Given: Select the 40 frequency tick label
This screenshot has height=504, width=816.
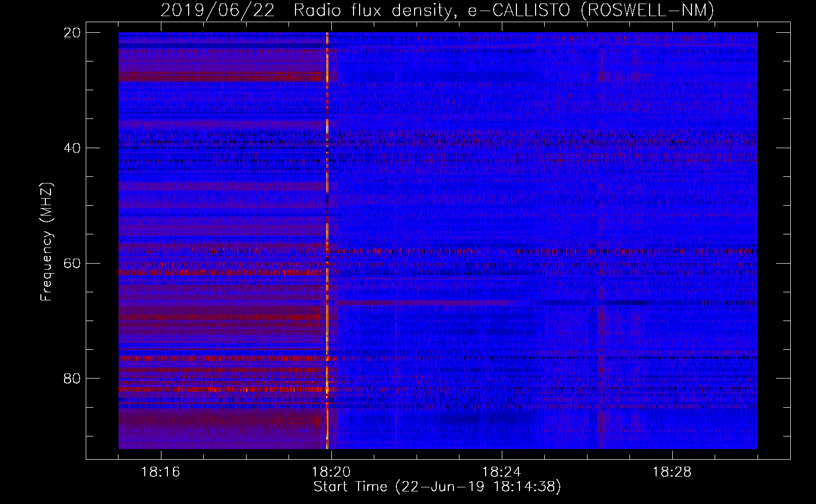Looking at the screenshot, I should click(x=72, y=148).
